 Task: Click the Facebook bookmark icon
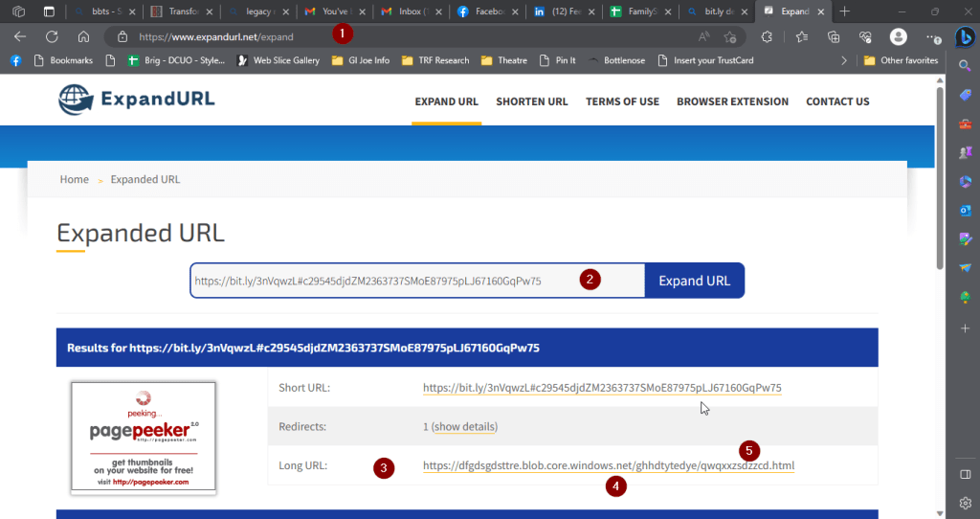(x=15, y=60)
